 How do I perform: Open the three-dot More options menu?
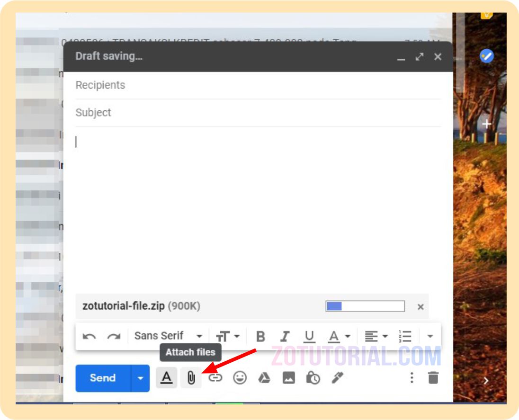click(412, 378)
